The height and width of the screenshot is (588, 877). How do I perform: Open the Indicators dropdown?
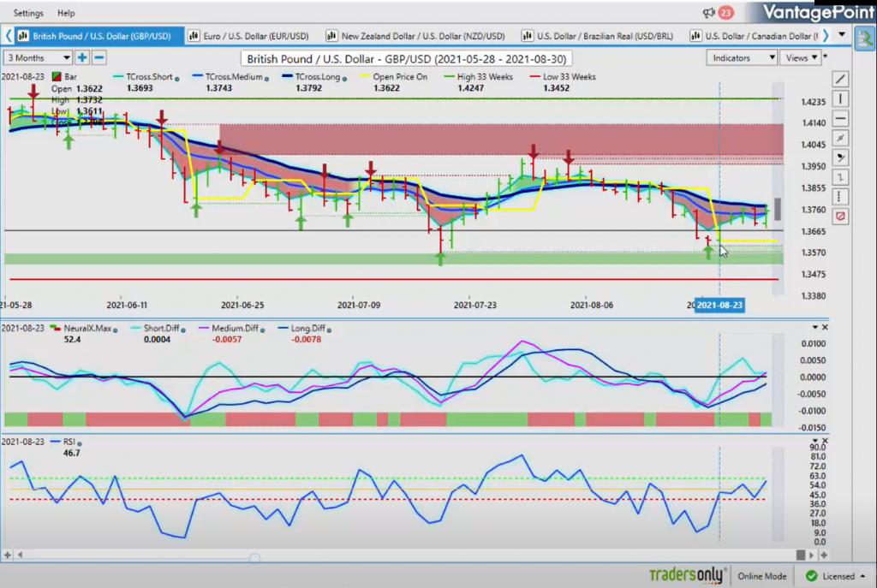[x=742, y=57]
